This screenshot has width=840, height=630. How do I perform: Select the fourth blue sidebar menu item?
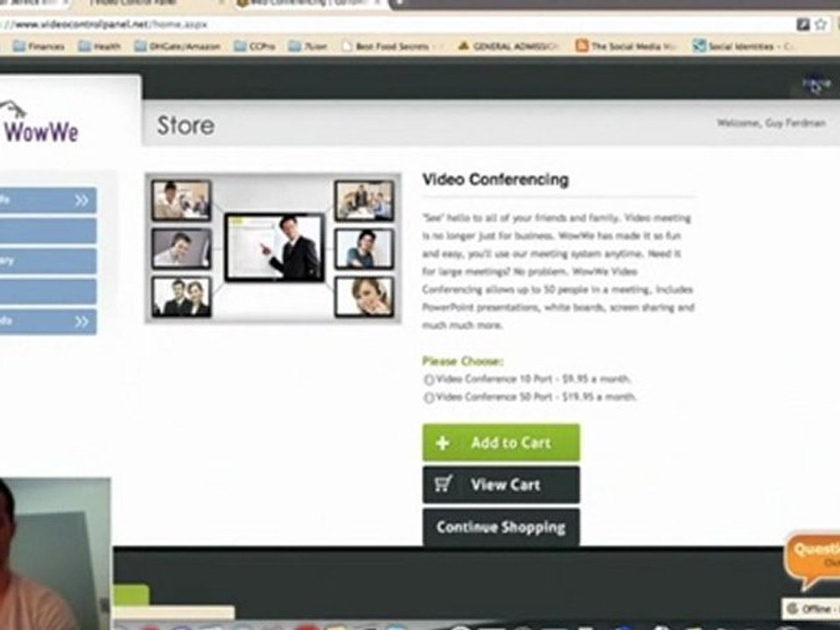tap(48, 291)
